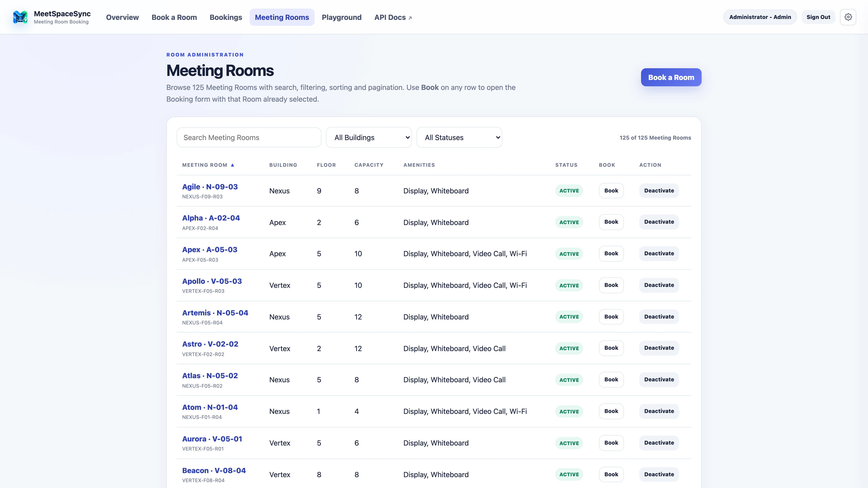Click the Active status badge for Alpha
The height and width of the screenshot is (488, 868).
tap(569, 222)
